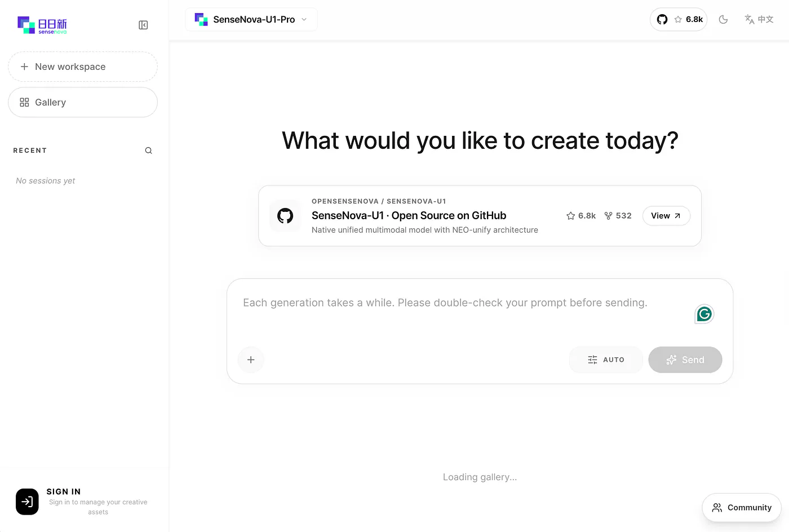Screen dimensions: 789x532
Task: Click the 6.8k star count in card
Action: click(x=581, y=216)
